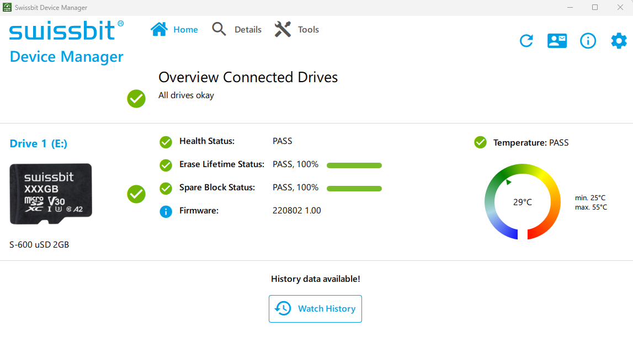This screenshot has height=364, width=633.
Task: Open the Tools tab
Action: [297, 30]
